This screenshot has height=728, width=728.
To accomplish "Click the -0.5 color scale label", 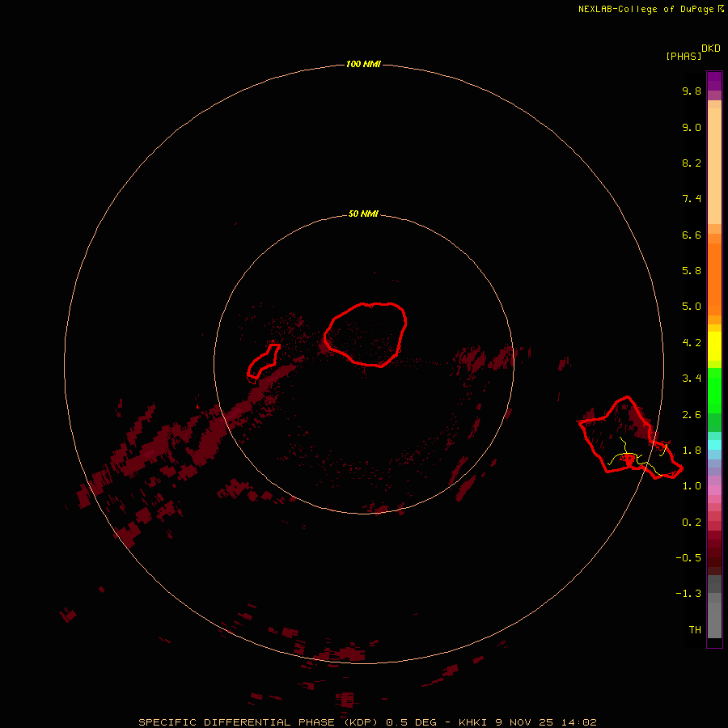I will [688, 558].
